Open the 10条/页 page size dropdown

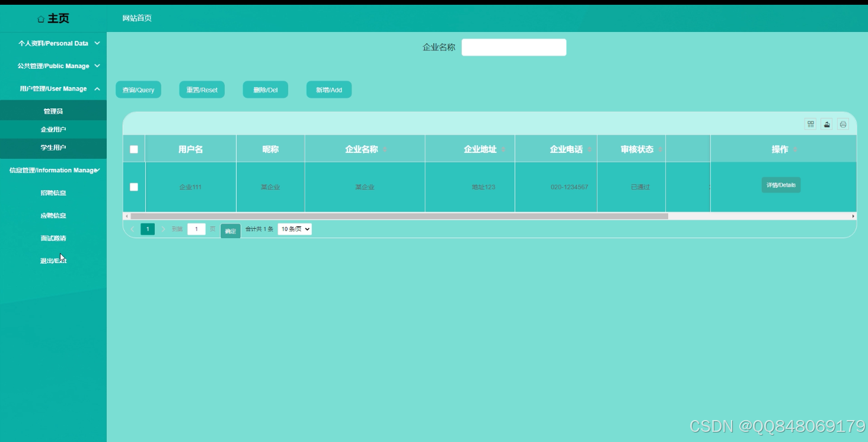pos(295,229)
